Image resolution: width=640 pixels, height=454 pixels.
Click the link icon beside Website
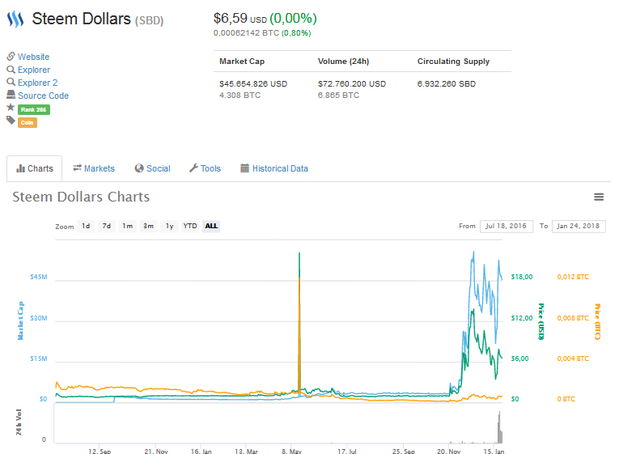pyautogui.click(x=11, y=56)
